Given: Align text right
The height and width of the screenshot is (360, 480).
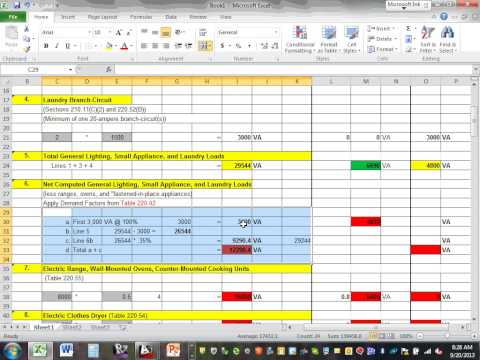Looking at the screenshot, I should click(166, 46).
